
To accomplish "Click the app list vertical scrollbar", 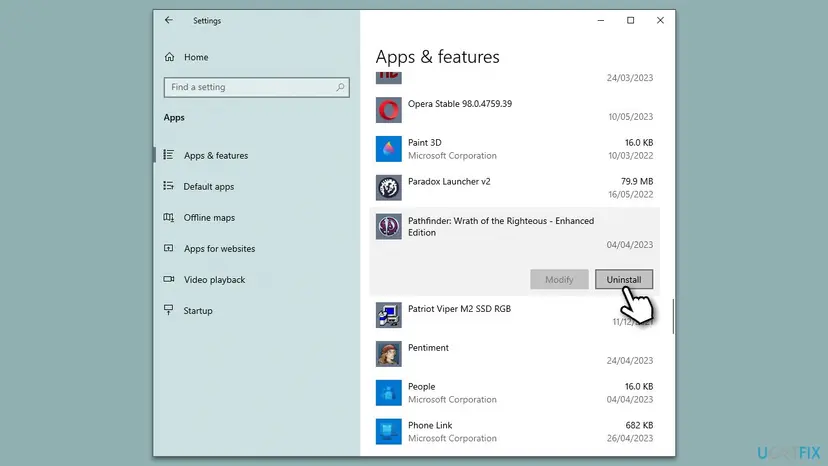I will pyautogui.click(x=673, y=316).
